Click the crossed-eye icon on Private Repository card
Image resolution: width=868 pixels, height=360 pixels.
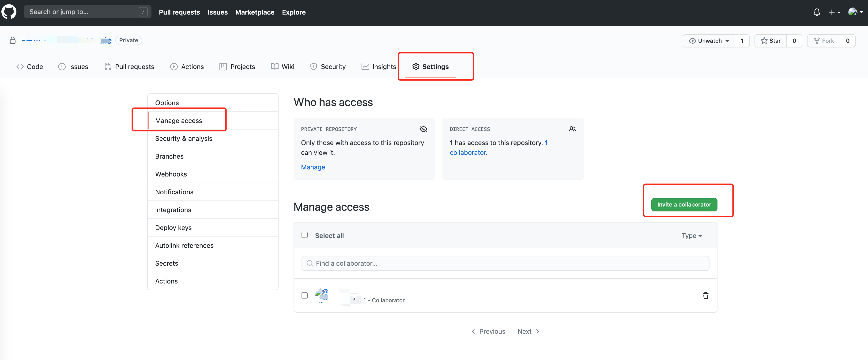[423, 129]
